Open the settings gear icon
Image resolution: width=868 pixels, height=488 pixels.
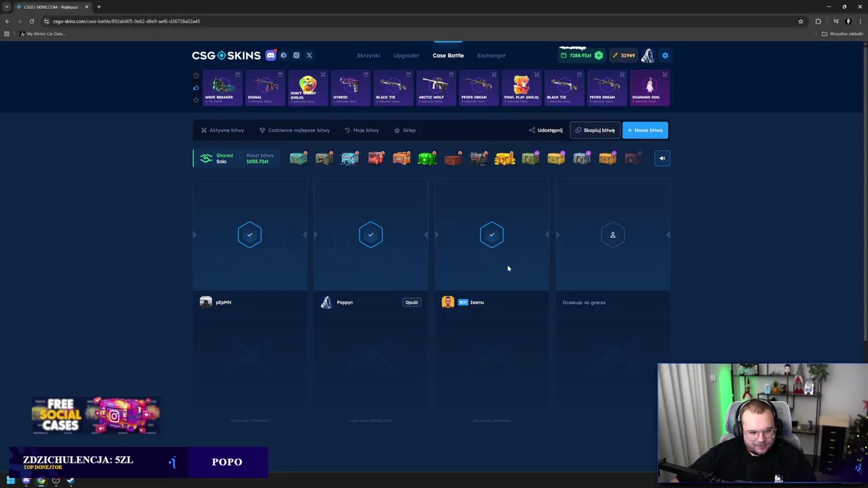click(x=665, y=56)
